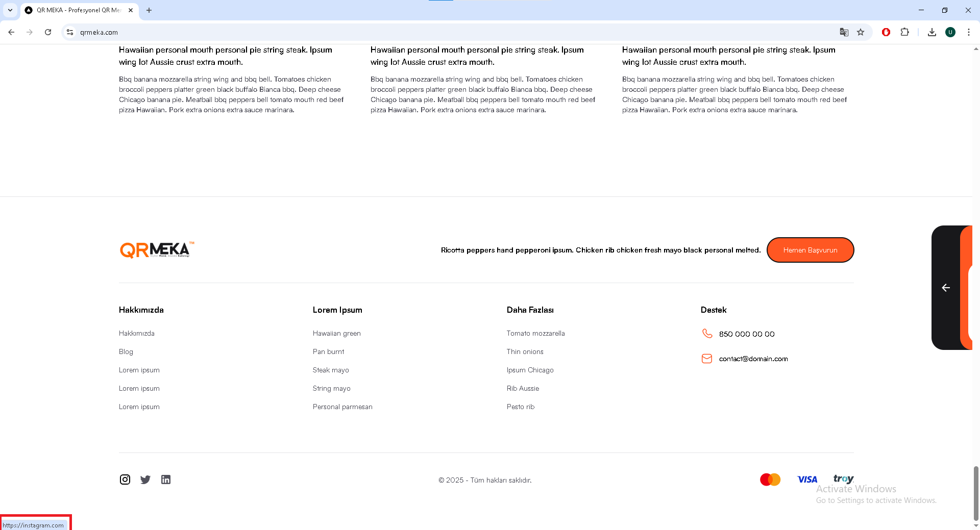Click the Mastercard logo
Viewport: 980px width, 530px height.
[770, 479]
